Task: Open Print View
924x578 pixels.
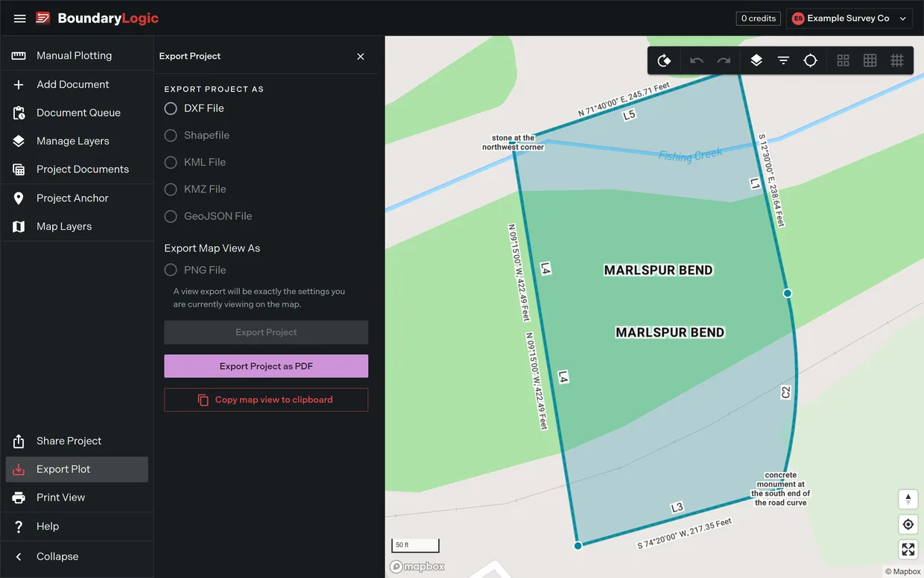Action: (77, 497)
